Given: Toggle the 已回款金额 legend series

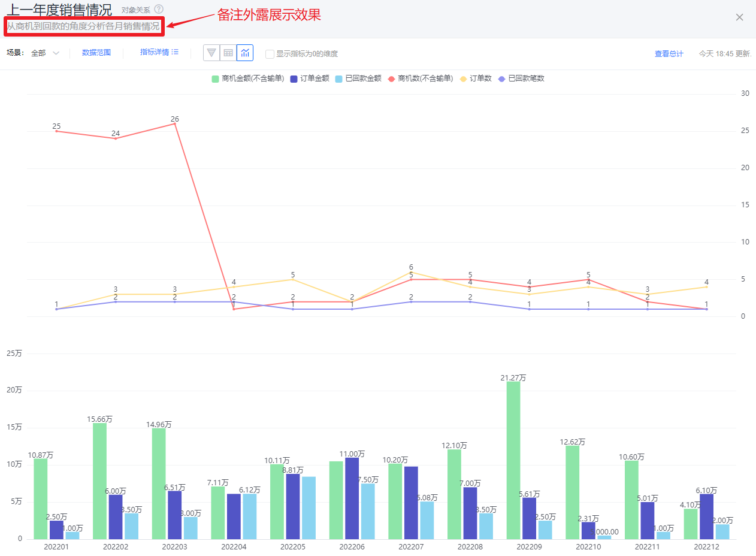Looking at the screenshot, I should pos(358,78).
